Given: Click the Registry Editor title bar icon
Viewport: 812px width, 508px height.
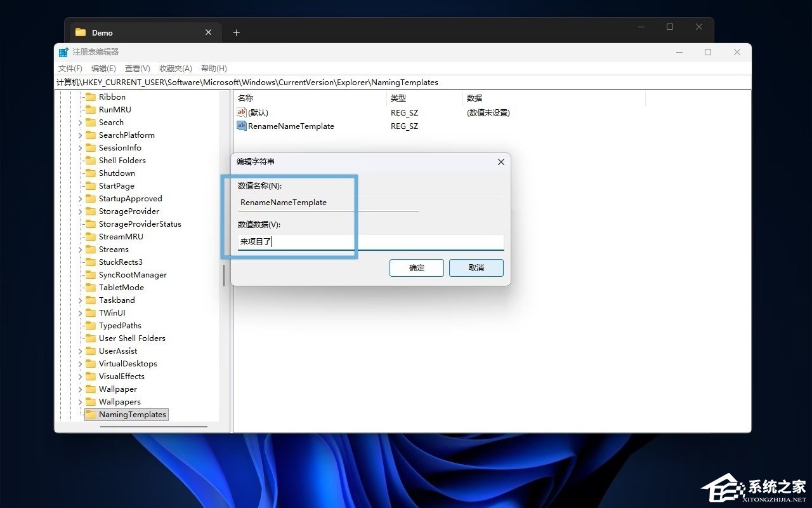Looking at the screenshot, I should [63, 52].
